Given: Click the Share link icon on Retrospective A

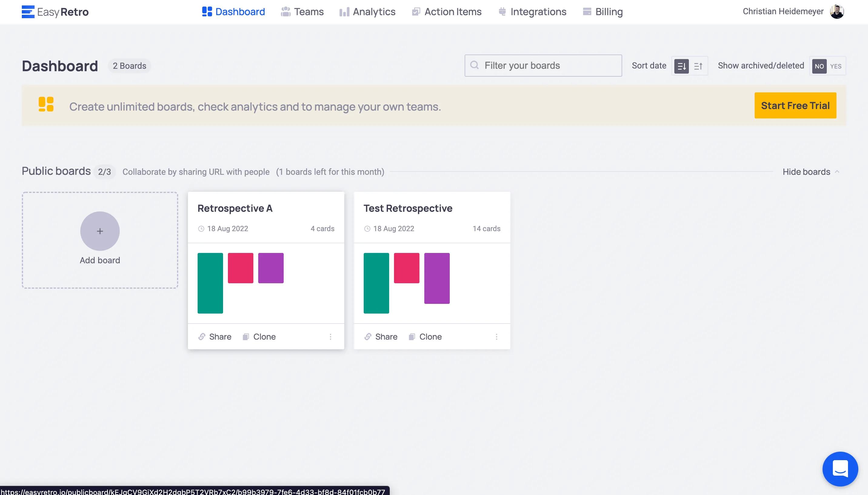Looking at the screenshot, I should click(x=202, y=337).
